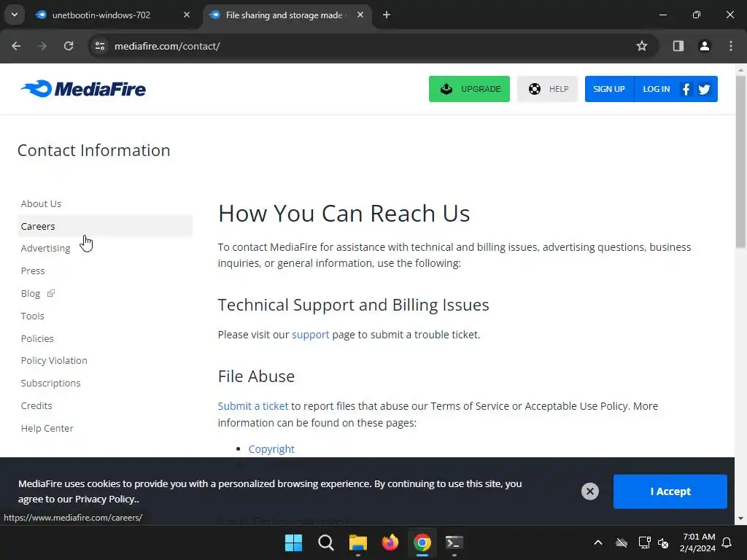Open the Press sidebar link

click(x=32, y=271)
